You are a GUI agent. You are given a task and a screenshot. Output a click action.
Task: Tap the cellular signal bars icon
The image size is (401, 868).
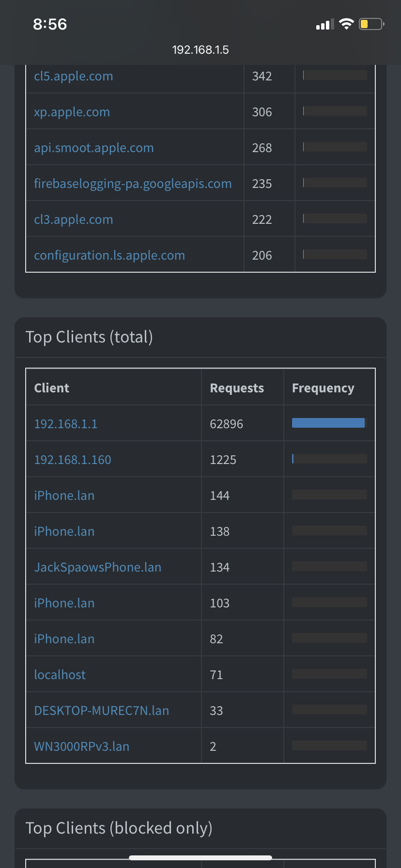click(325, 25)
